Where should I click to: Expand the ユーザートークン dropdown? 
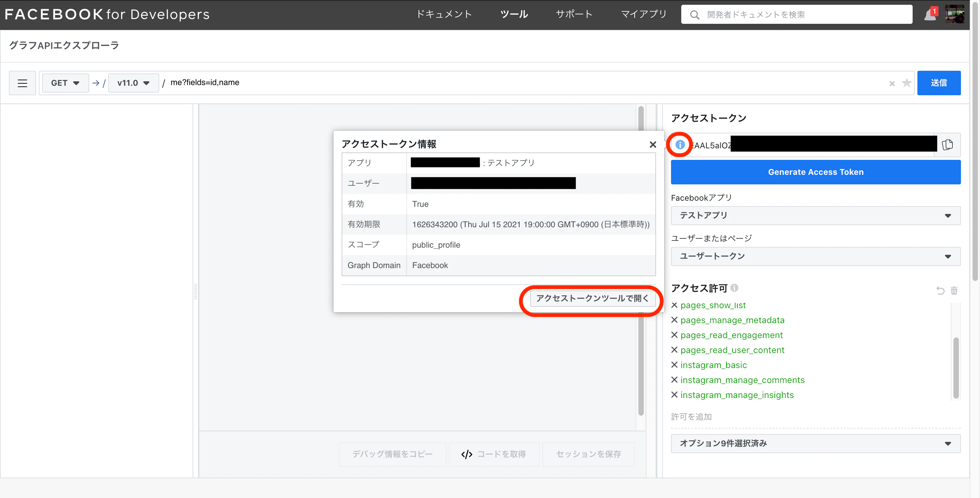816,256
